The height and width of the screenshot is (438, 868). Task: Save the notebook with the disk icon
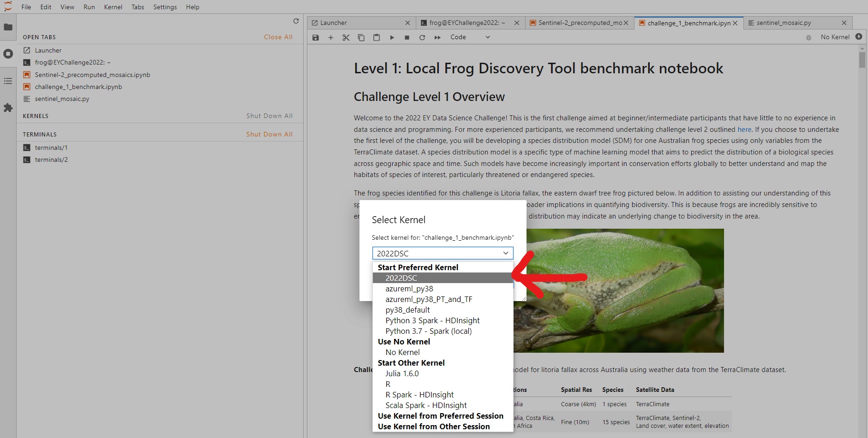pyautogui.click(x=316, y=37)
